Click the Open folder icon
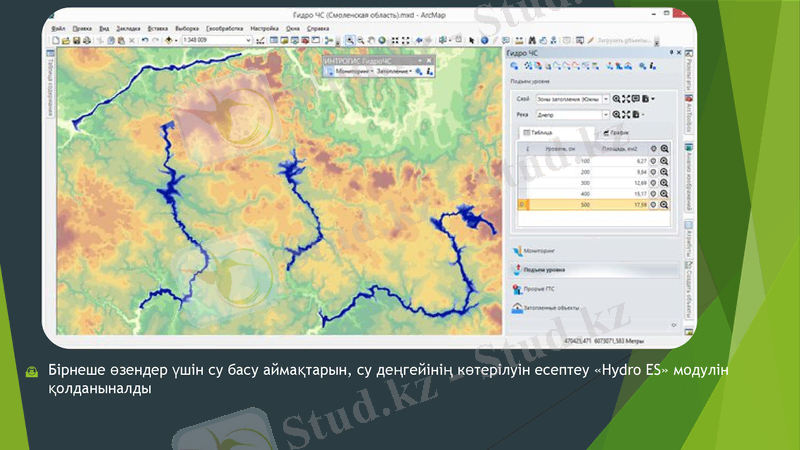The height and width of the screenshot is (450, 800). tap(66, 40)
